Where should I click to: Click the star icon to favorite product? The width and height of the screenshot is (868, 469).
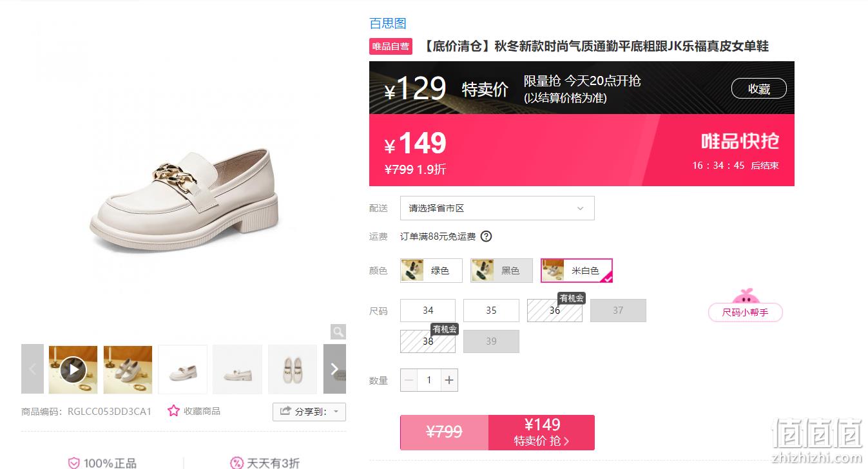173,411
